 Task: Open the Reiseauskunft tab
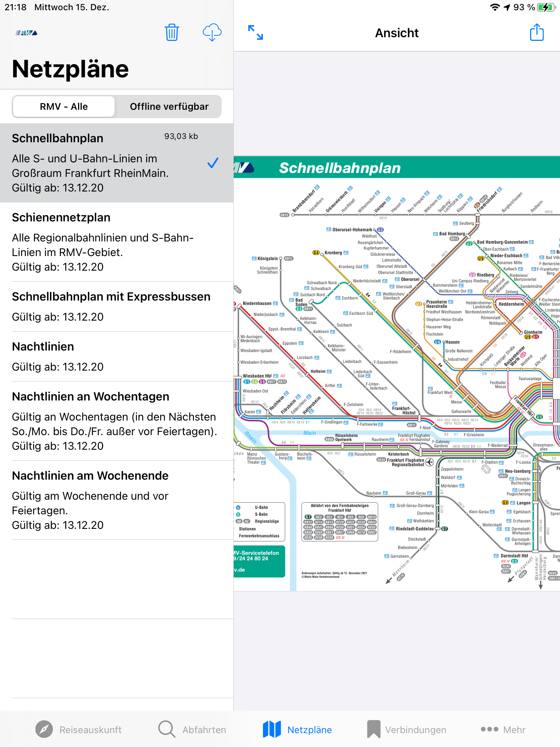pyautogui.click(x=78, y=729)
